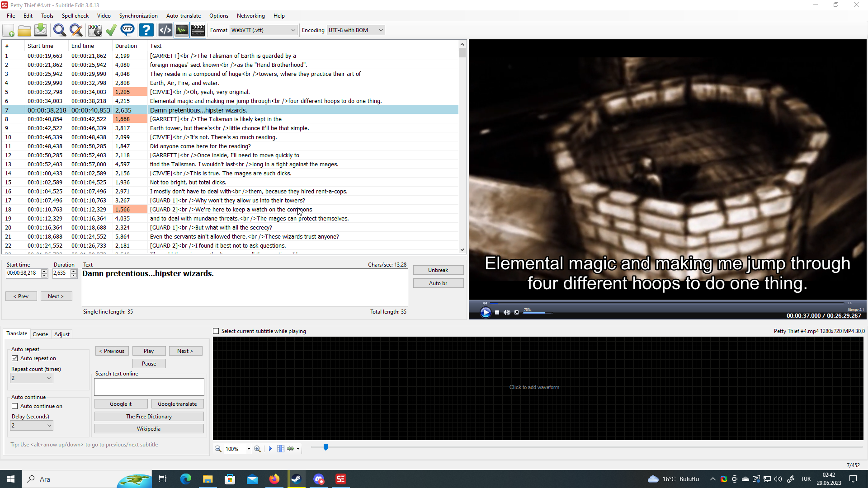Click the Find icon
This screenshot has width=868, height=488.
59,30
